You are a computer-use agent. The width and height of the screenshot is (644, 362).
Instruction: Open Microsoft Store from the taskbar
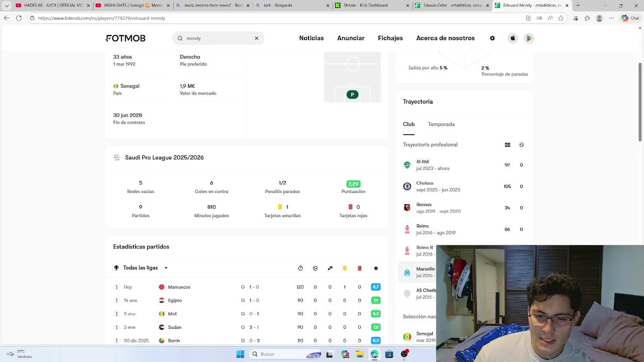[x=389, y=354]
